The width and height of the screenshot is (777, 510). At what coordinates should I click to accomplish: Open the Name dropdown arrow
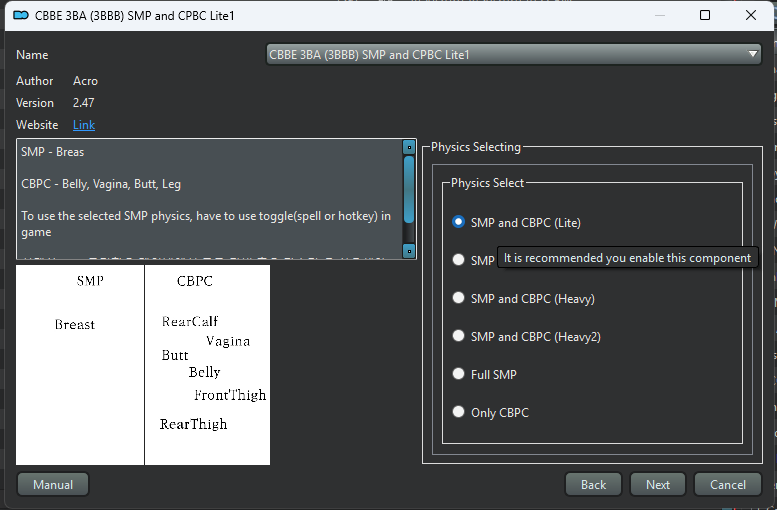tap(753, 54)
